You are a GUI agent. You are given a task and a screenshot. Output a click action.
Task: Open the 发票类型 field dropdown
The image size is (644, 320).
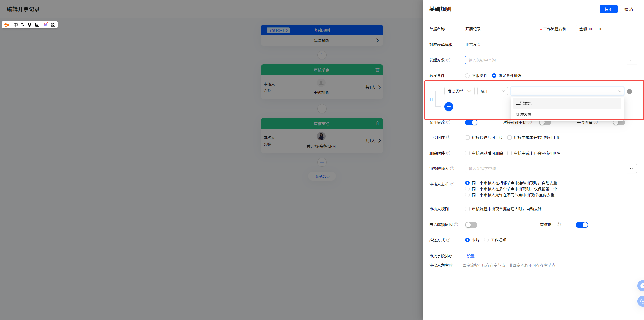459,91
